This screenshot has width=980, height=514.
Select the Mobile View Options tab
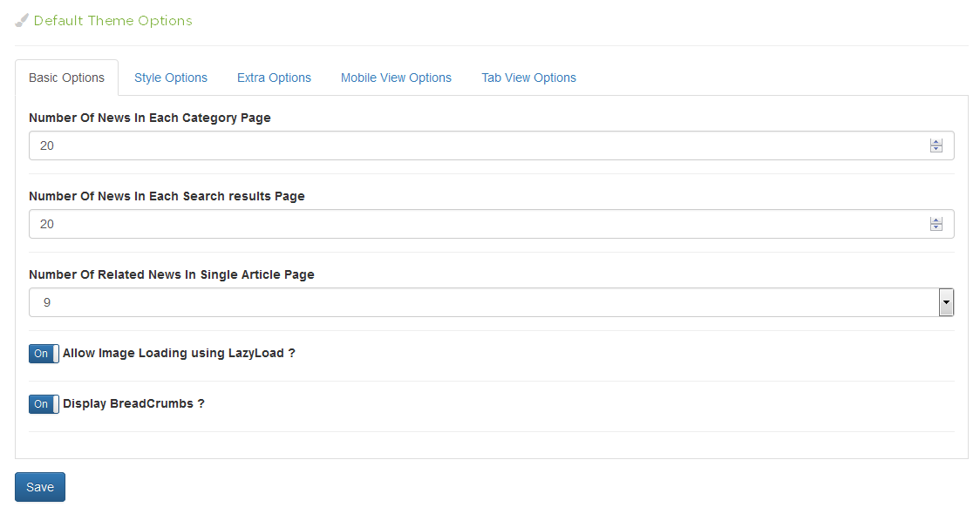(x=396, y=78)
